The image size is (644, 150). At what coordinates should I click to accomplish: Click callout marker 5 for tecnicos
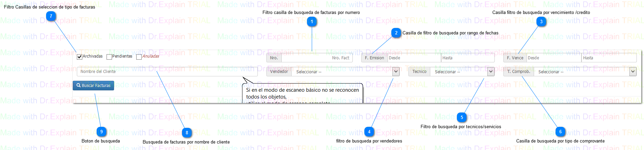click(x=462, y=117)
